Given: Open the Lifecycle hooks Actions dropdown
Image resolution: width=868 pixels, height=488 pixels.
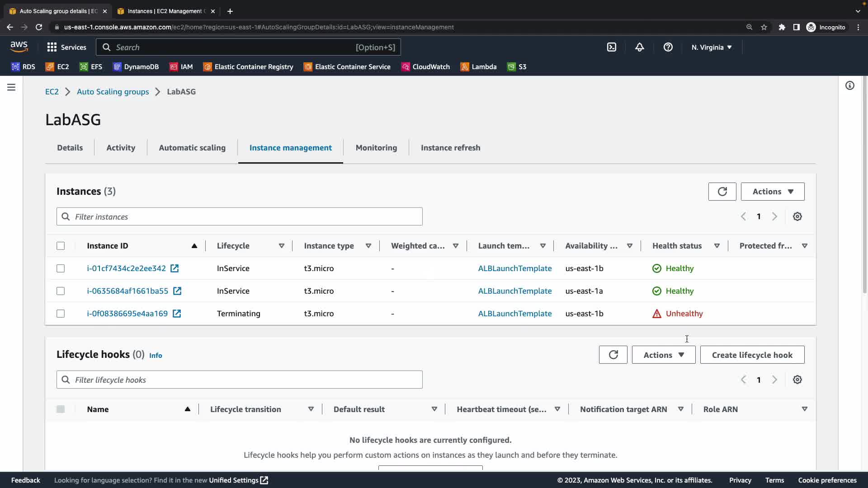Looking at the screenshot, I should click(663, 355).
